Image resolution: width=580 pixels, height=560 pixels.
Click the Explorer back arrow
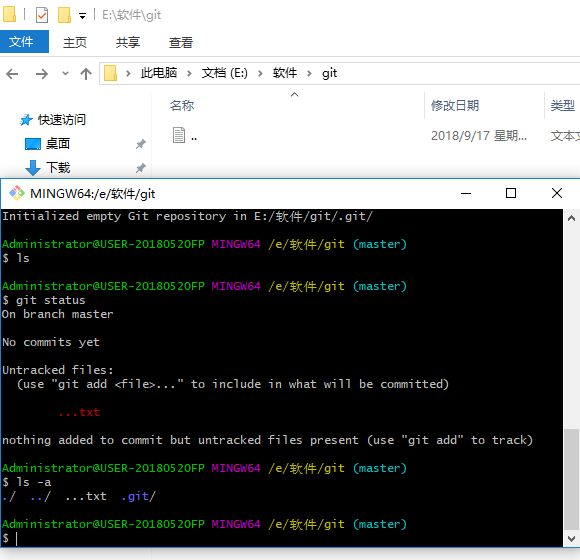click(x=12, y=74)
